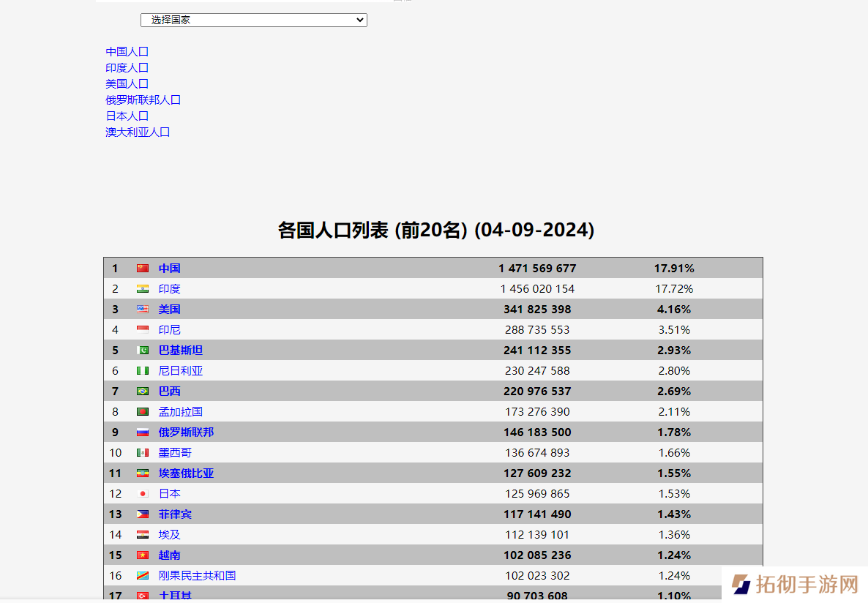Click the 刚果民主共和国 link

point(197,576)
